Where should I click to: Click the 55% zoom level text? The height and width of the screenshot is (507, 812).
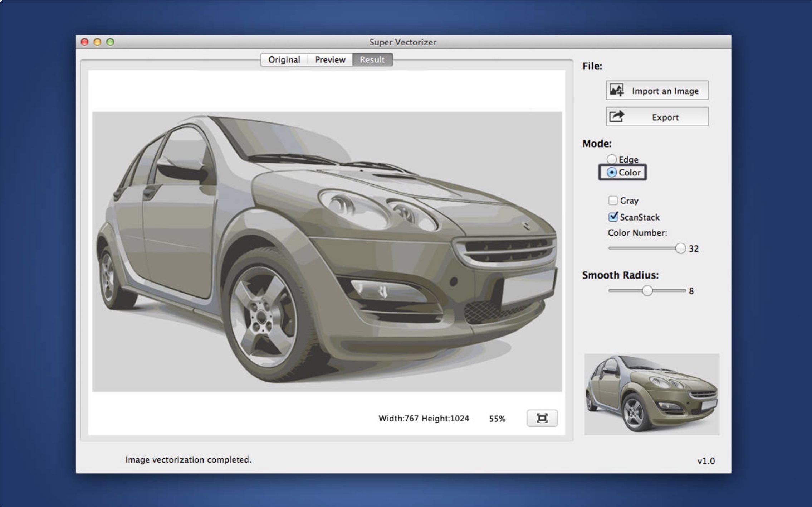(x=497, y=419)
